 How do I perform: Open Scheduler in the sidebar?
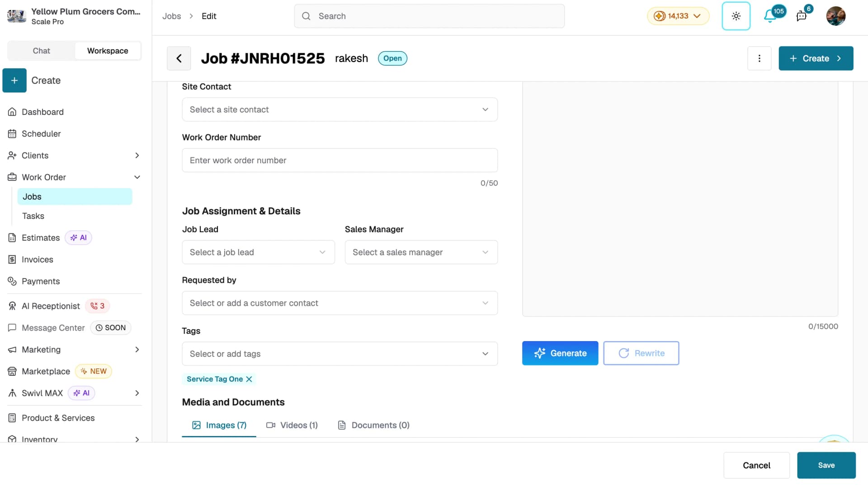pyautogui.click(x=41, y=134)
